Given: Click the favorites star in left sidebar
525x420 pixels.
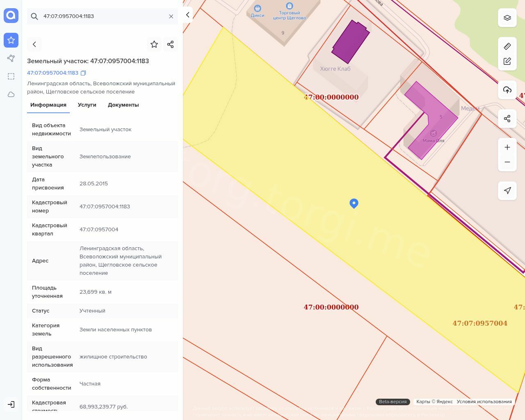Looking at the screenshot, I should coord(11,40).
